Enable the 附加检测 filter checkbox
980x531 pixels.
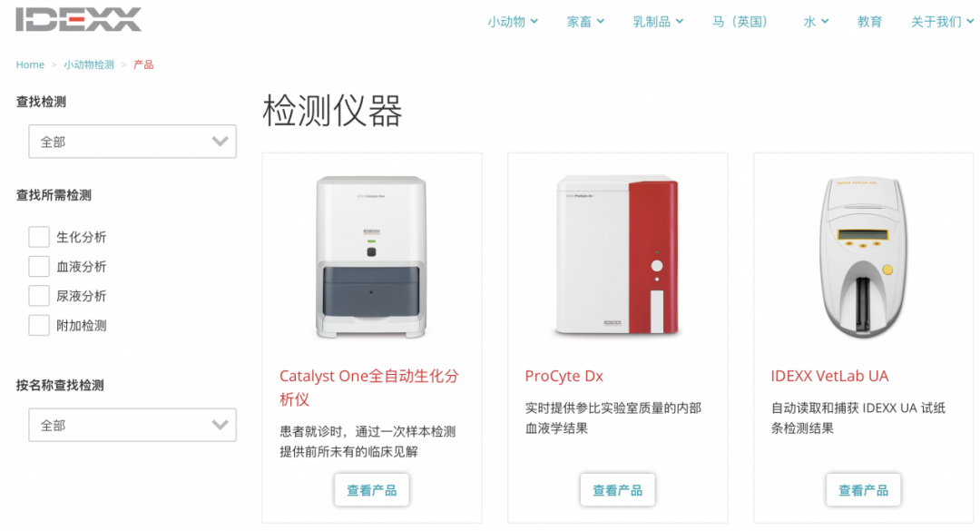click(39, 325)
